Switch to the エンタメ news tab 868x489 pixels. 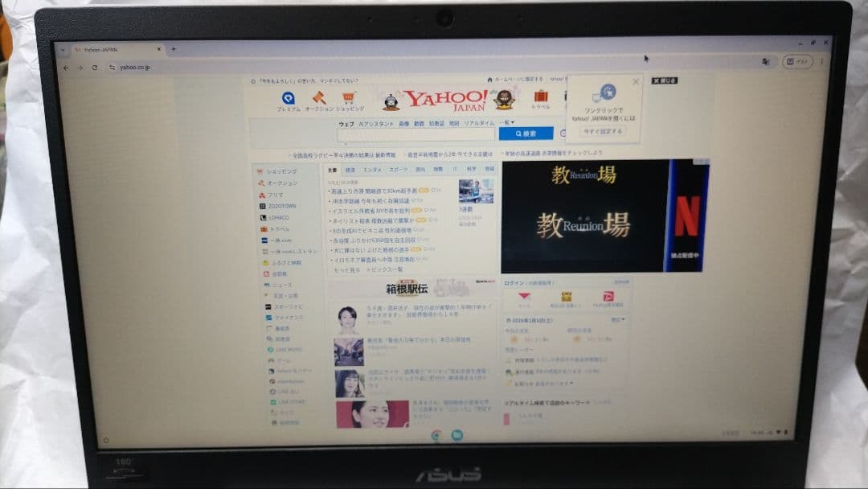pos(371,170)
